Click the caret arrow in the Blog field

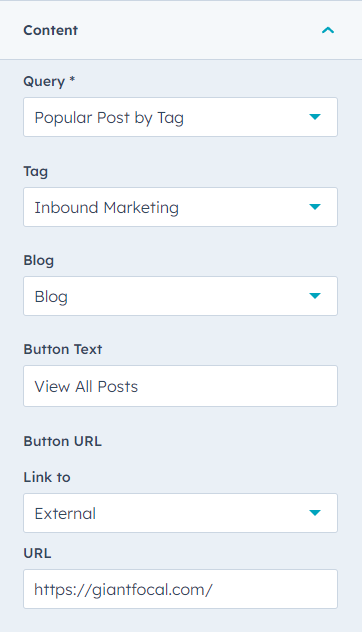(x=315, y=296)
